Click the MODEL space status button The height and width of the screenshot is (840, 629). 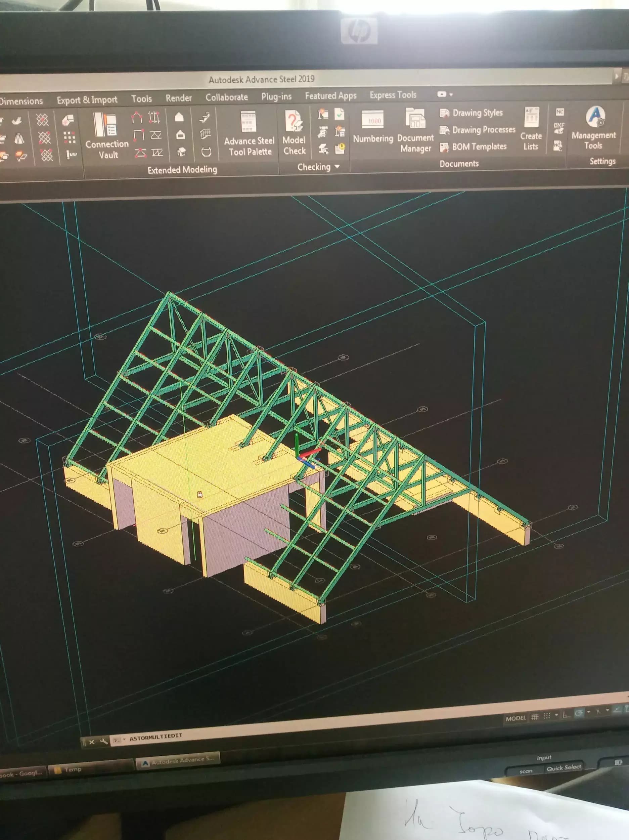point(516,718)
